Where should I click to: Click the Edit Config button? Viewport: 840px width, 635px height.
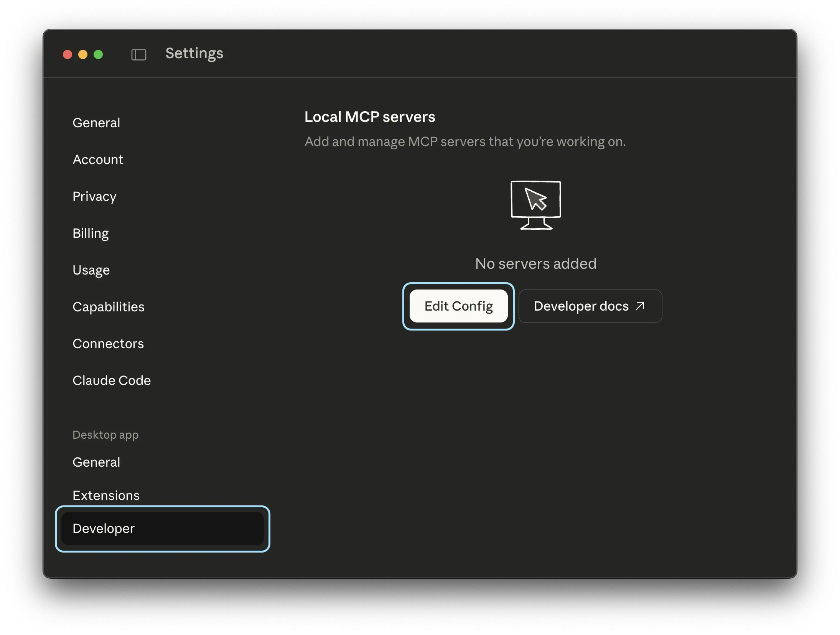click(458, 306)
